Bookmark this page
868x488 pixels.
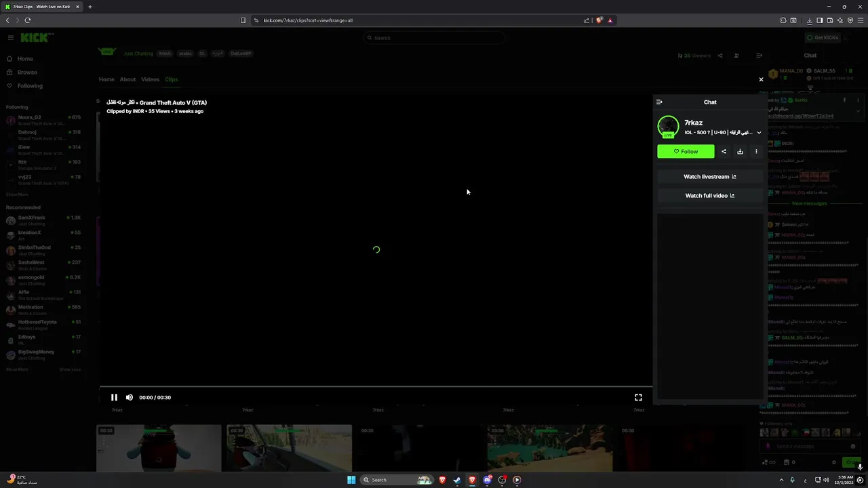[x=243, y=20]
